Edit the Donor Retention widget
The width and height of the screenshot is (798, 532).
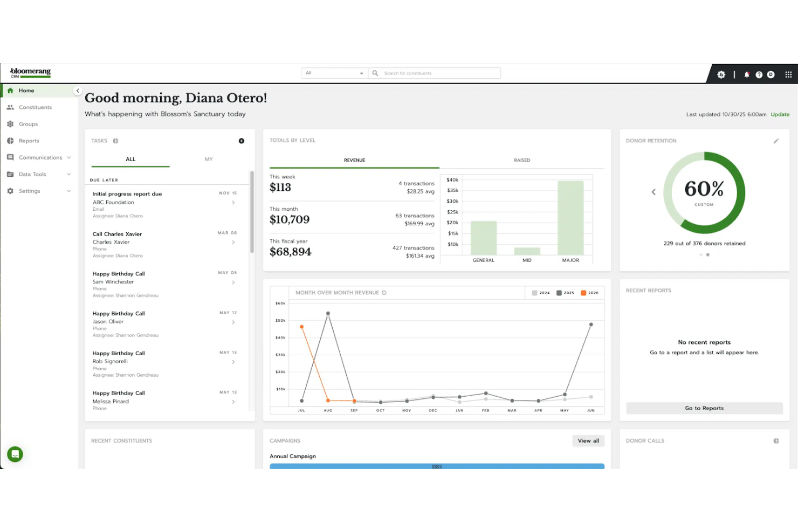776,141
